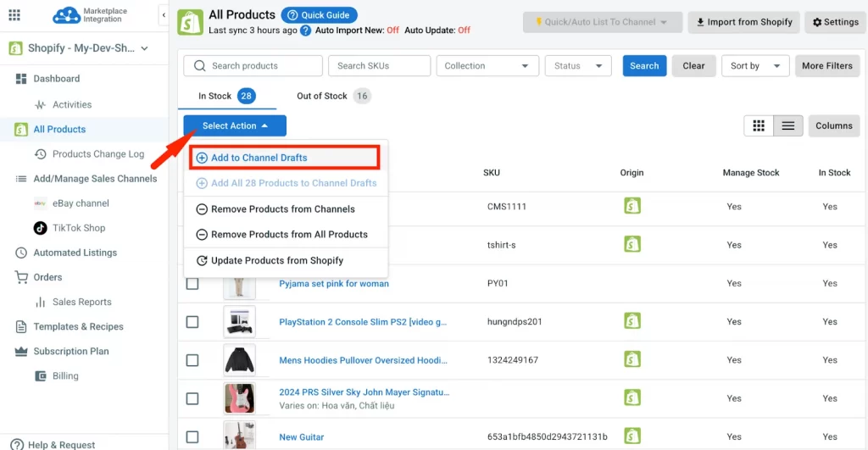Click the Billing wallet icon
The image size is (868, 450).
click(41, 375)
